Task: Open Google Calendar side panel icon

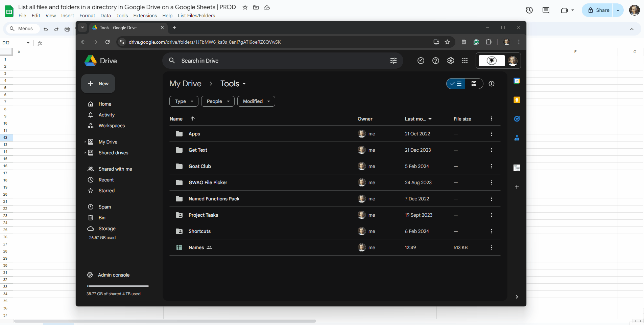Action: point(517,81)
